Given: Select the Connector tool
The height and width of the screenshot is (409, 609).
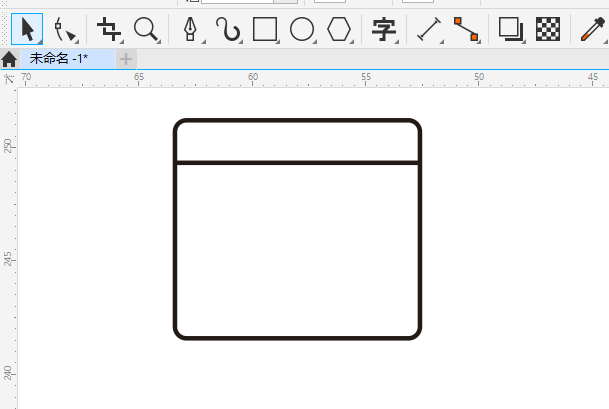Looking at the screenshot, I should (x=466, y=29).
